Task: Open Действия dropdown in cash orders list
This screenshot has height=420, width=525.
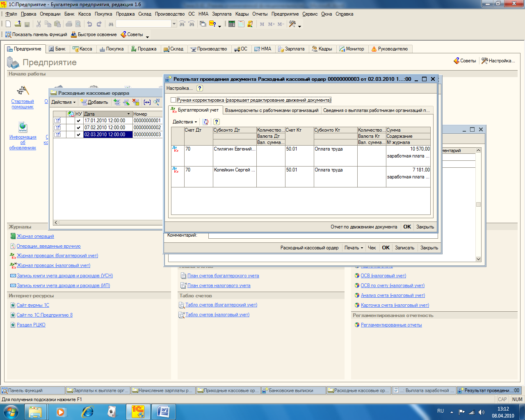Action: click(x=63, y=102)
